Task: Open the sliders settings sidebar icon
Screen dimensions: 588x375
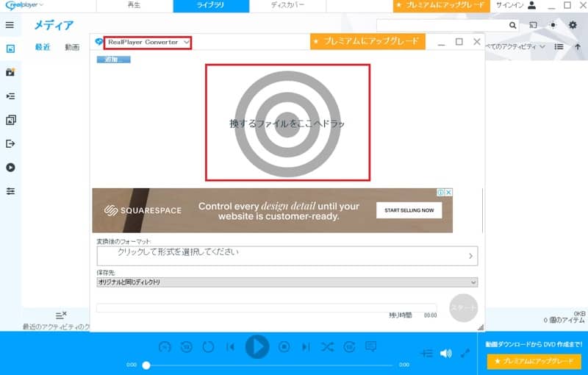Action: (x=10, y=191)
